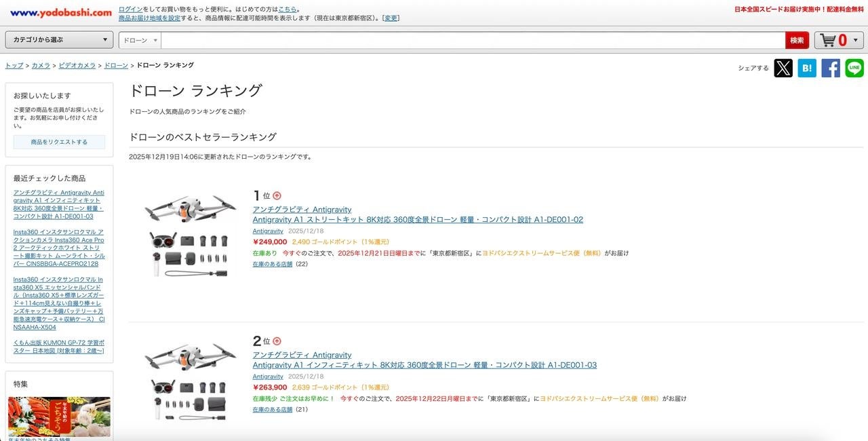
Task: Click 商品お届け地域を設定 link
Action: 149,18
